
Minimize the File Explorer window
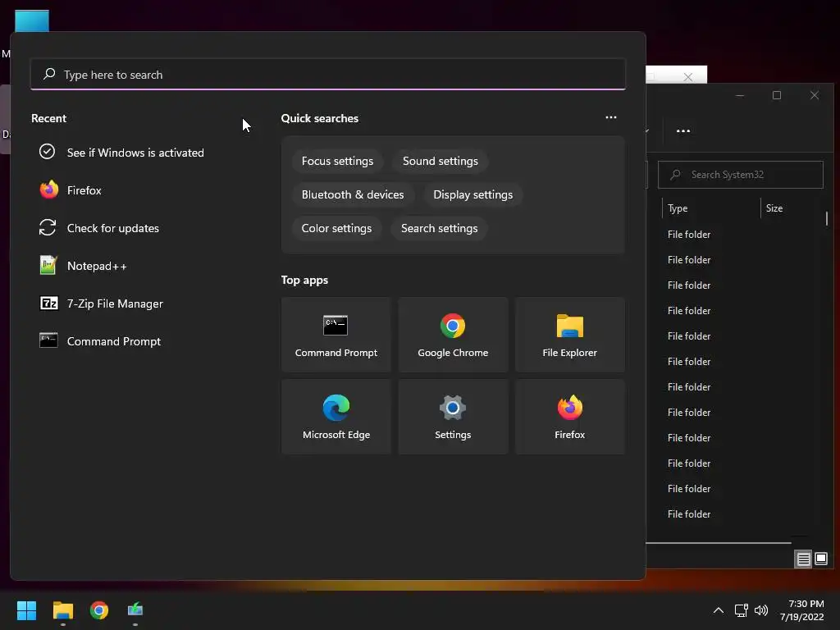[740, 95]
